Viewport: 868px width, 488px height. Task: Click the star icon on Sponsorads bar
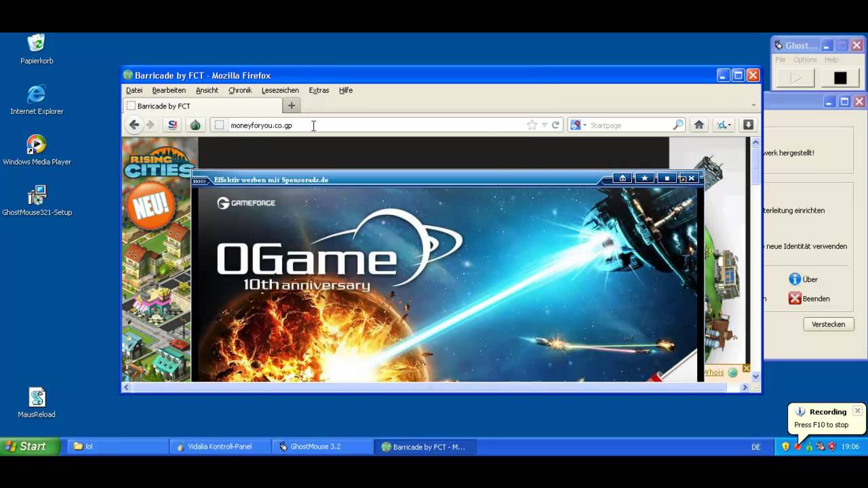[x=645, y=178]
